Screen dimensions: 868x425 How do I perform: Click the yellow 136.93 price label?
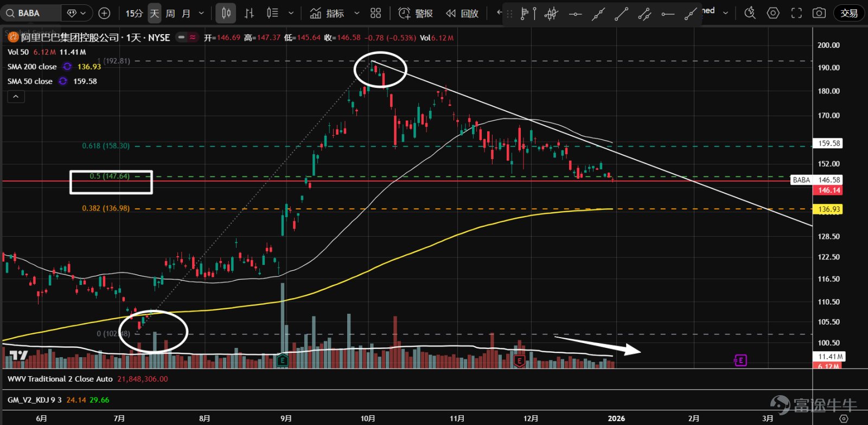point(828,209)
